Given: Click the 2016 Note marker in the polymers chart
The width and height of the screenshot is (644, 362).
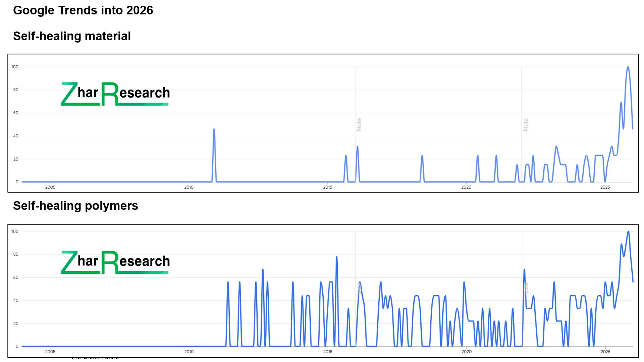Looking at the screenshot, I should click(359, 289).
